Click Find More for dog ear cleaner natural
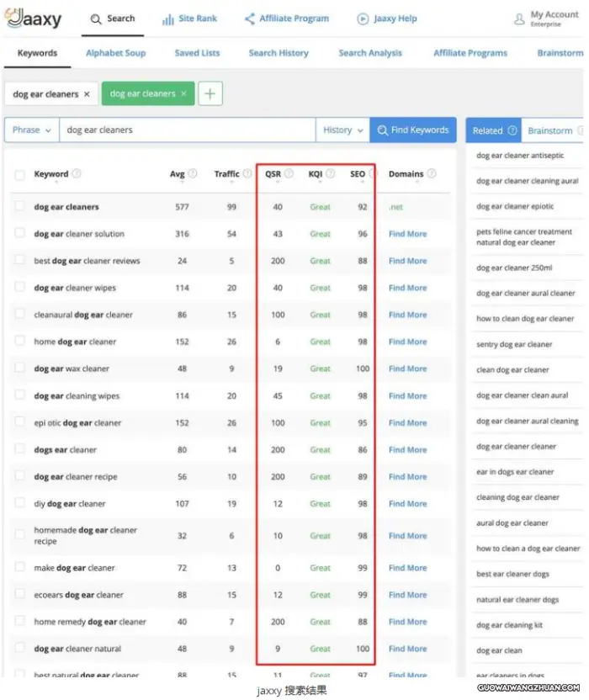 [x=408, y=649]
